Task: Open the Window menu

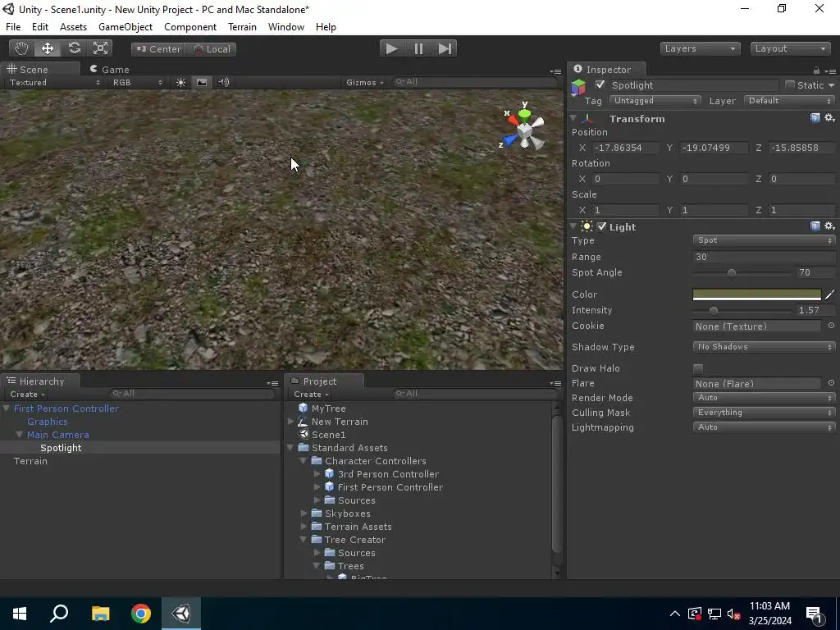Action: [286, 27]
